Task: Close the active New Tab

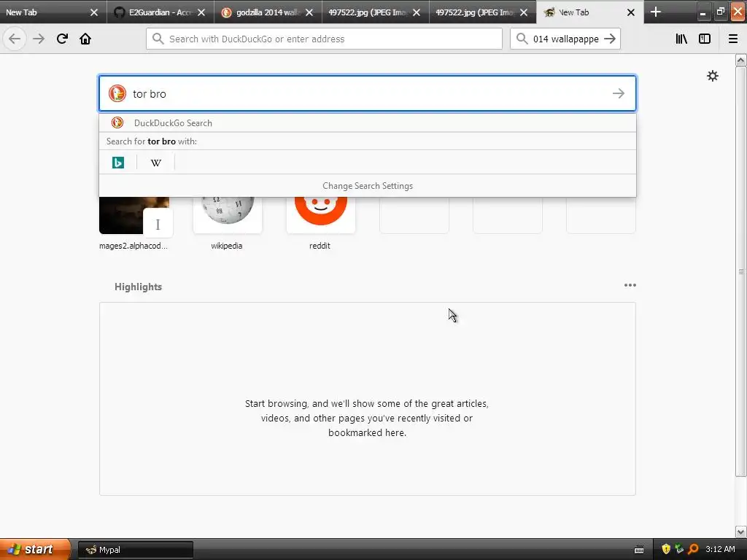Action: click(631, 12)
